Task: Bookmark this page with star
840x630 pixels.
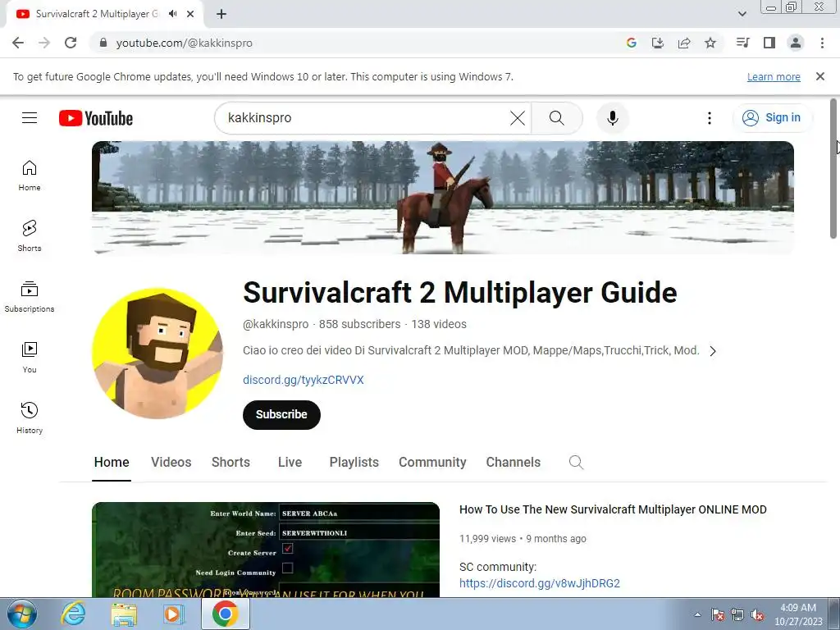Action: (x=710, y=43)
